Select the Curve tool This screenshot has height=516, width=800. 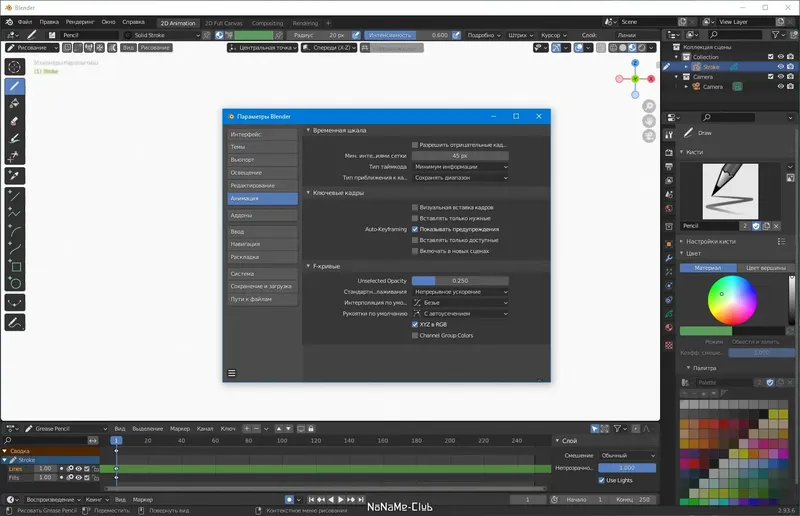pos(15,248)
